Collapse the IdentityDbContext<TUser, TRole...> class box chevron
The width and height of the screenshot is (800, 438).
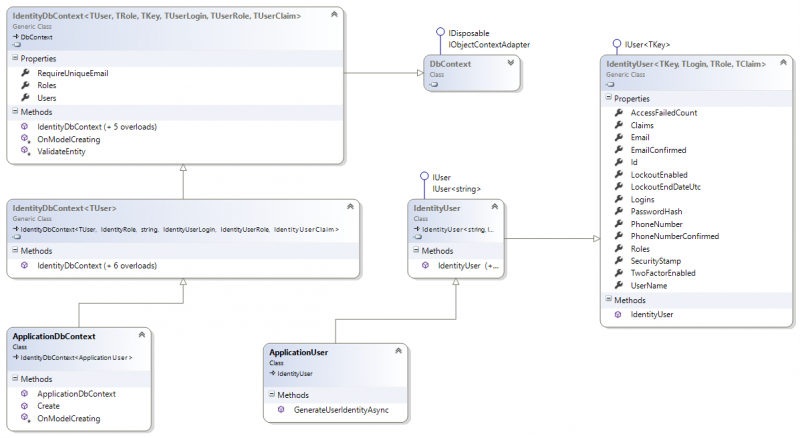pyautogui.click(x=334, y=14)
